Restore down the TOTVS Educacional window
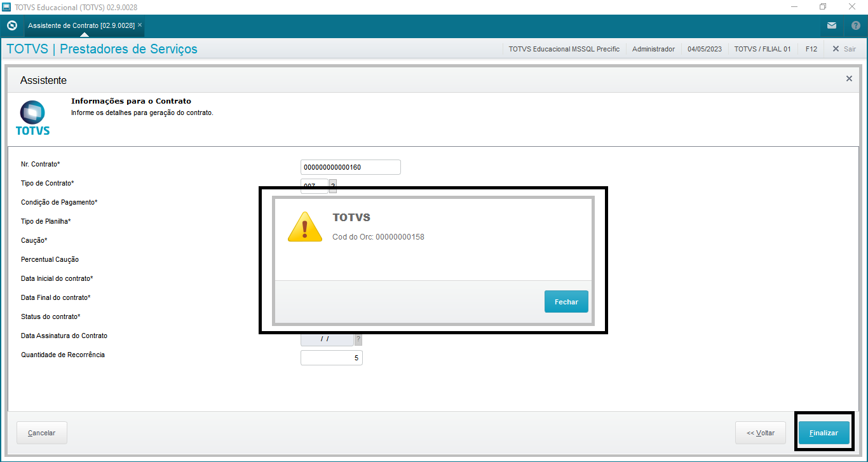Viewport: 868px width, 462px height. point(823,7)
